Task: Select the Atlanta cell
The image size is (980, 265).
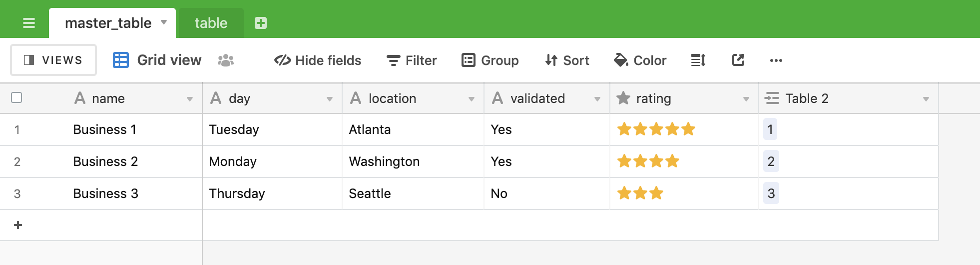Action: pyautogui.click(x=413, y=129)
